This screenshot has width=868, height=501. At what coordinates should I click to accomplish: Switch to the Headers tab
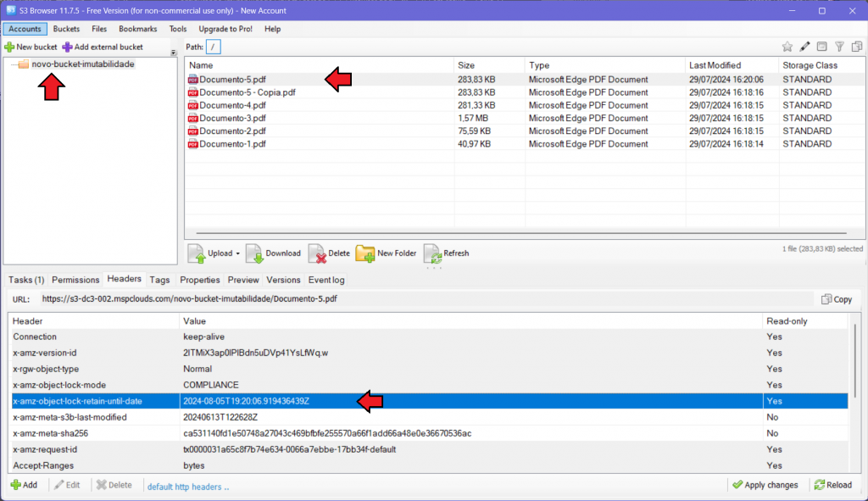tap(124, 279)
